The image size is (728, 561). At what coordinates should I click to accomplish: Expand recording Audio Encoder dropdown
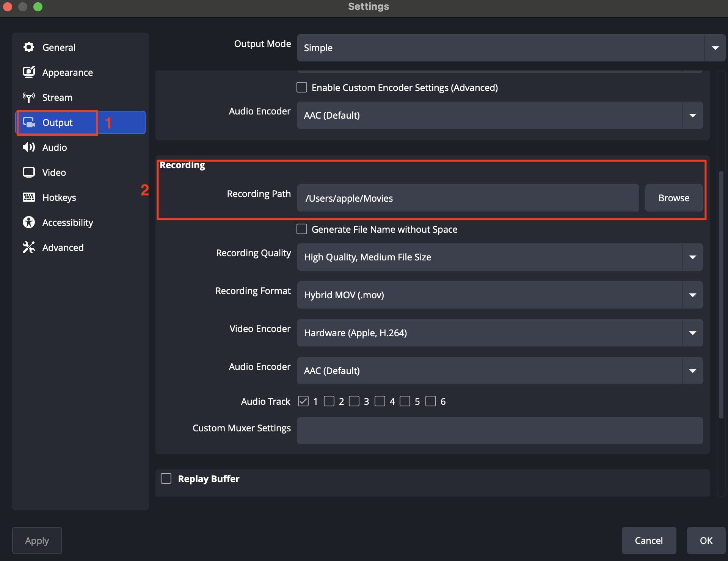500,371
